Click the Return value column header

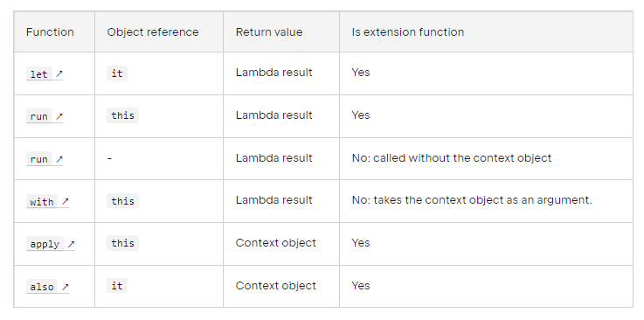[269, 32]
